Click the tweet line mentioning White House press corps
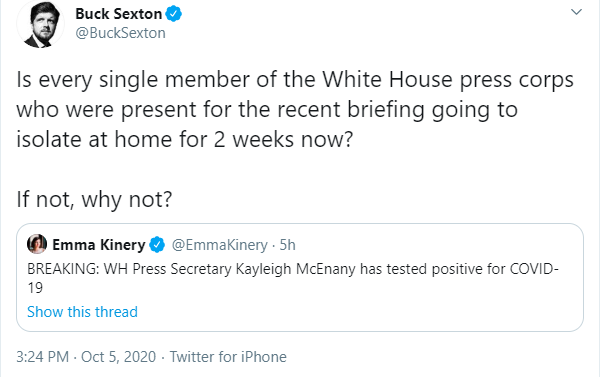The height and width of the screenshot is (377, 601). pyautogui.click(x=295, y=80)
